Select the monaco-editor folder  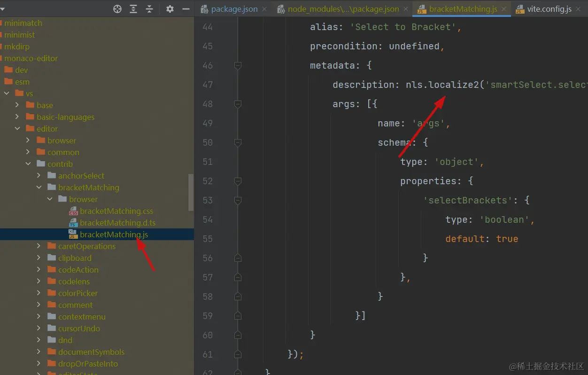31,58
